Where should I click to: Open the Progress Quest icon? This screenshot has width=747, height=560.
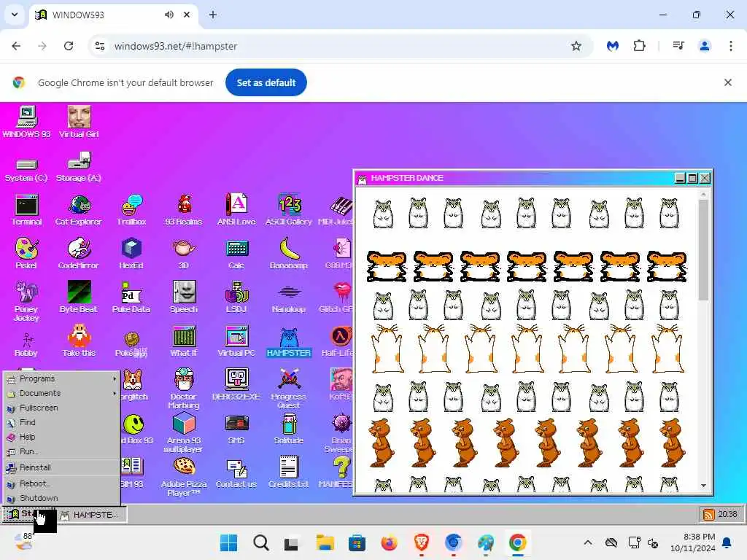(289, 389)
